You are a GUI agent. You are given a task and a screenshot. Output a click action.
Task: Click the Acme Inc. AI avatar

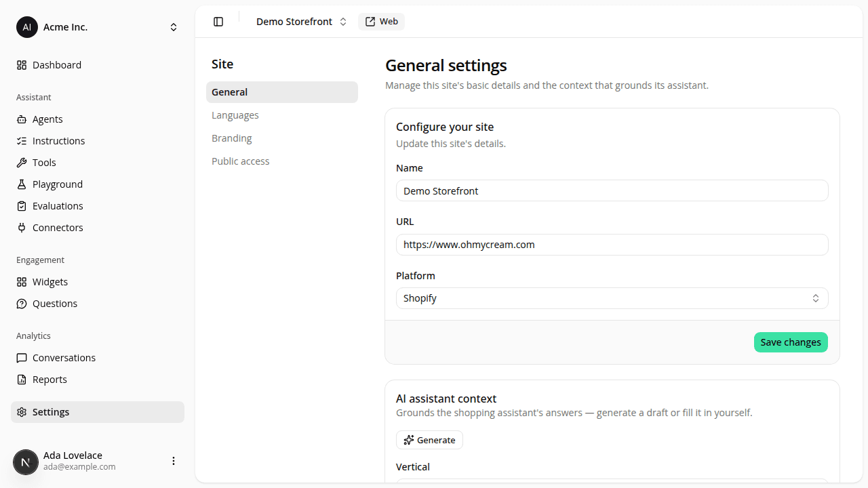click(27, 27)
